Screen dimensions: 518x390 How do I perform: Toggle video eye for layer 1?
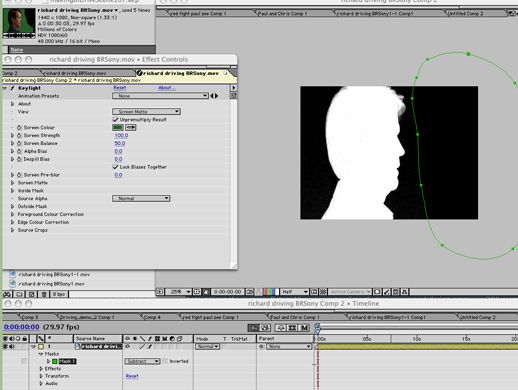pyautogui.click(x=6, y=346)
